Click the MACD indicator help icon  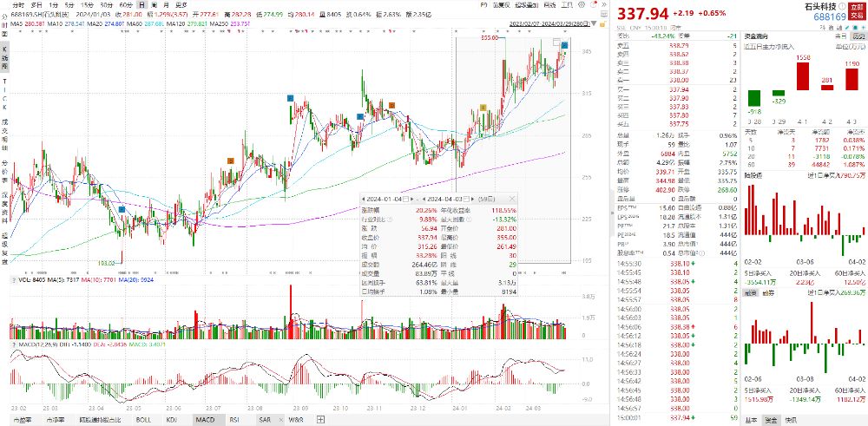tap(13, 344)
